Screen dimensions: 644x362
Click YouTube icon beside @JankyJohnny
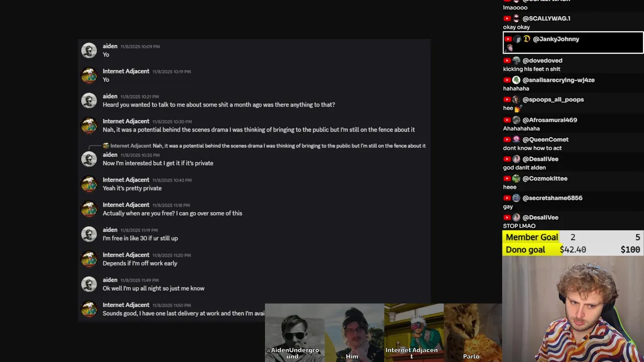508,39
